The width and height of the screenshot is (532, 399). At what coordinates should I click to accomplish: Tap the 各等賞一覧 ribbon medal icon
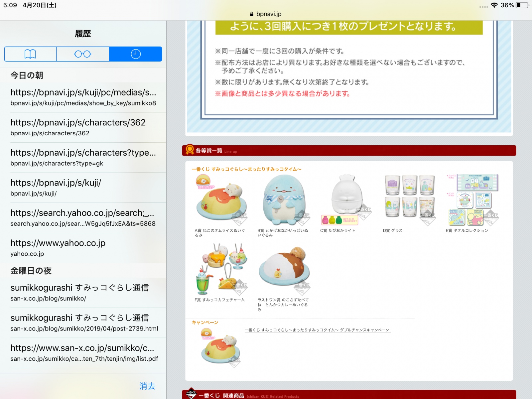pos(190,150)
